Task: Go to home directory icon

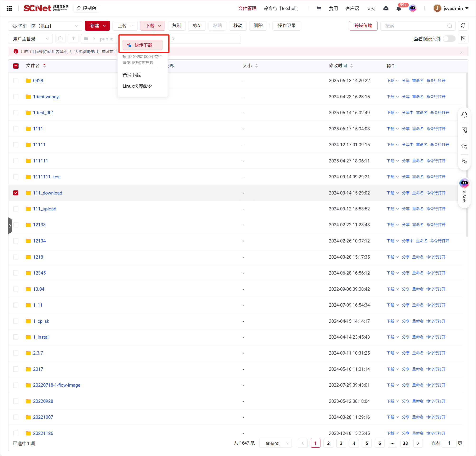Action: [61, 39]
